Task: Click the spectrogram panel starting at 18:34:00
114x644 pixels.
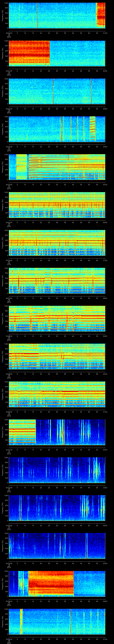Action: [57, 546]
